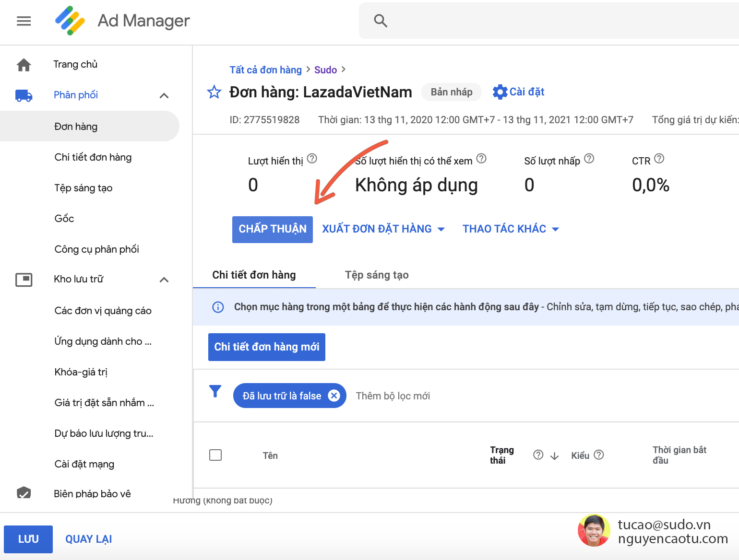Open the Tất cả đơn hàng breadcrumb link

click(265, 70)
